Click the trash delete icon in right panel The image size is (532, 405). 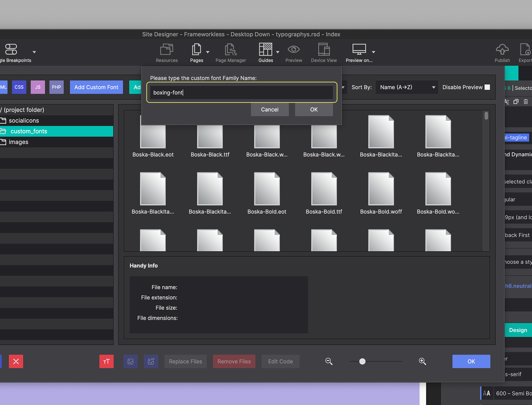point(526,102)
